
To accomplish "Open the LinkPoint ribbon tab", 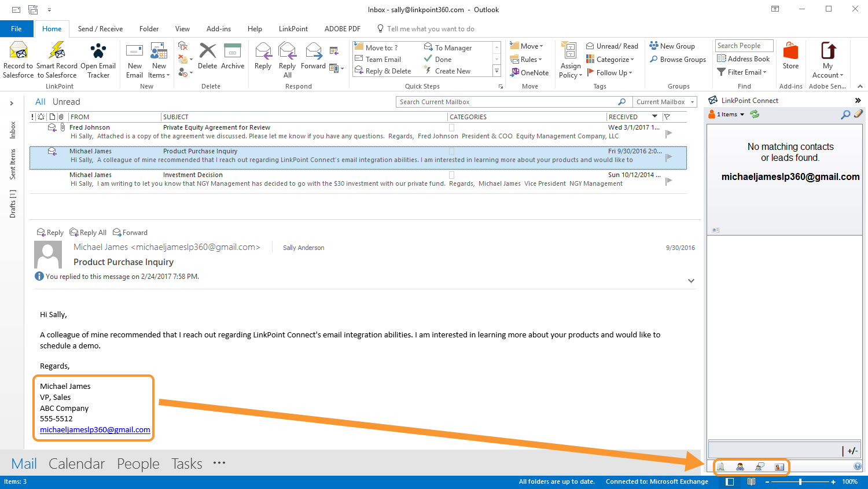I will [x=293, y=29].
